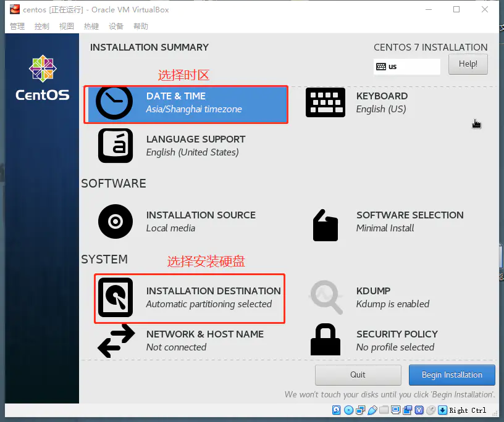Open the Security Policy lock icon
Screen dimensions: 504x422
[325, 339]
